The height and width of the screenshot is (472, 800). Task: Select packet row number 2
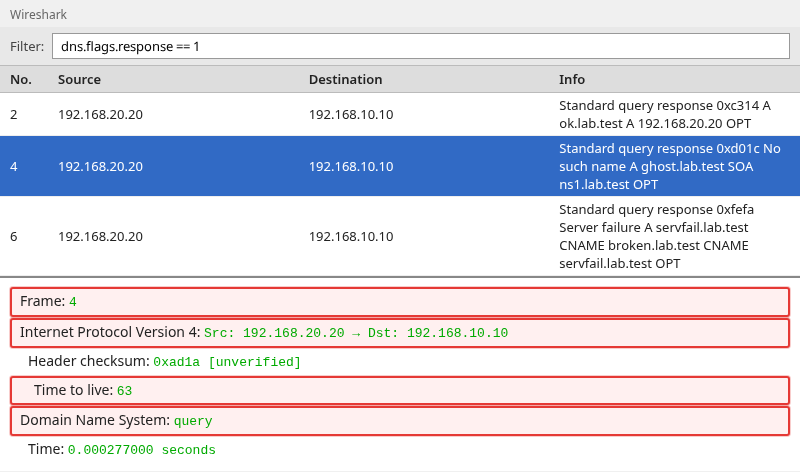tap(400, 114)
